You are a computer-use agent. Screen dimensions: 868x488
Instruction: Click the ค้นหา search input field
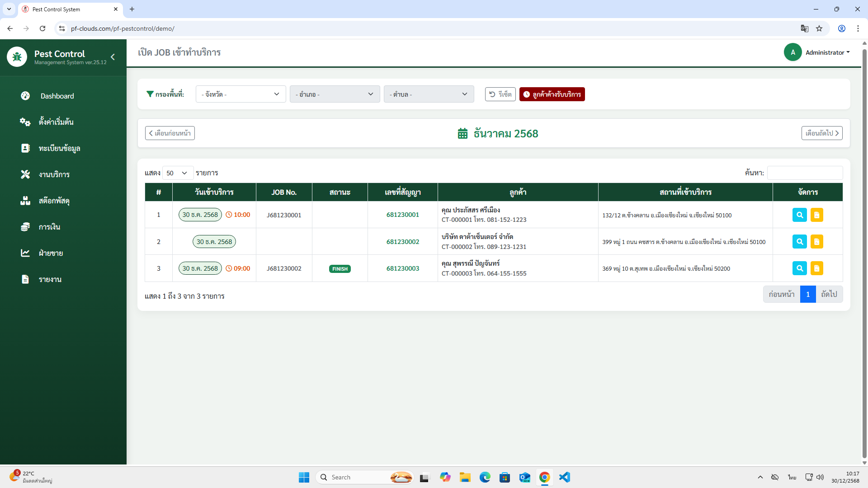[804, 173]
